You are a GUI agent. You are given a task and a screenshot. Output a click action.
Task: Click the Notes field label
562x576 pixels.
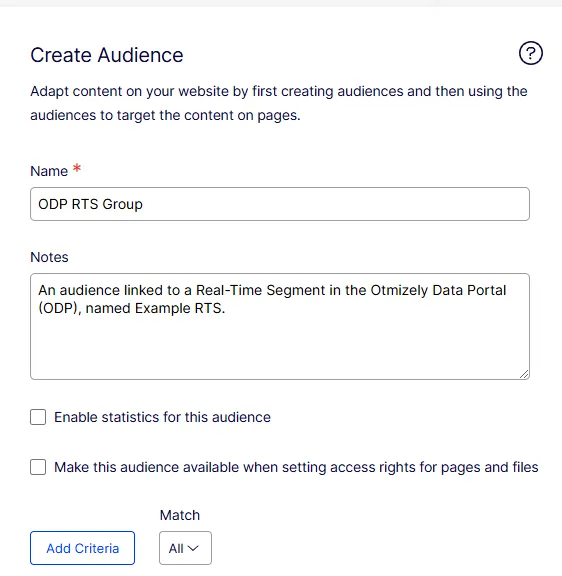[x=49, y=257]
